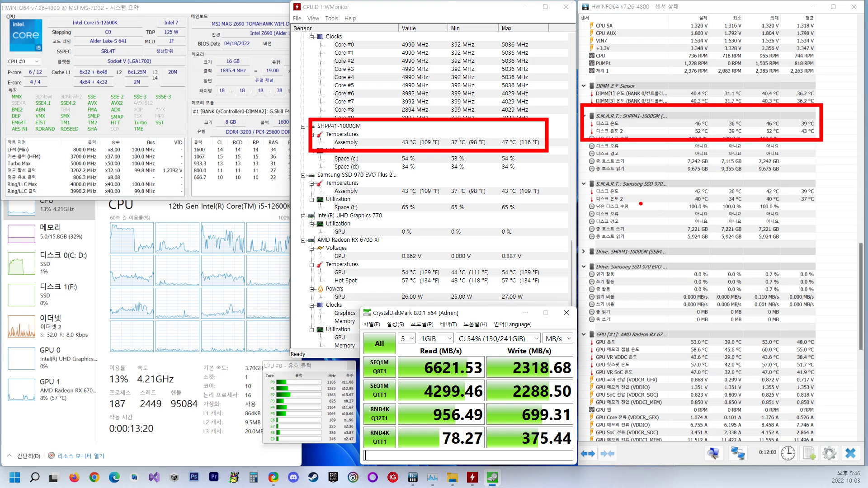Click the 리소스 모니터 열기 link

coord(80,456)
